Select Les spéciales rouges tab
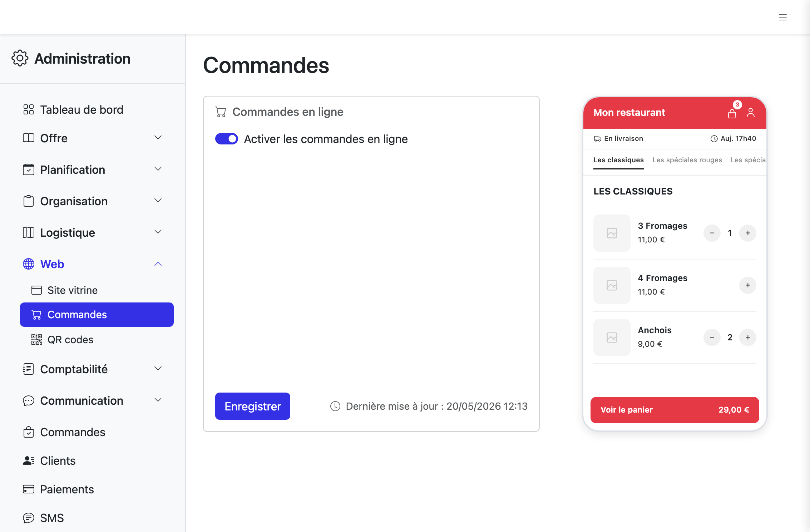Viewport: 810px width, 532px height. [x=687, y=160]
